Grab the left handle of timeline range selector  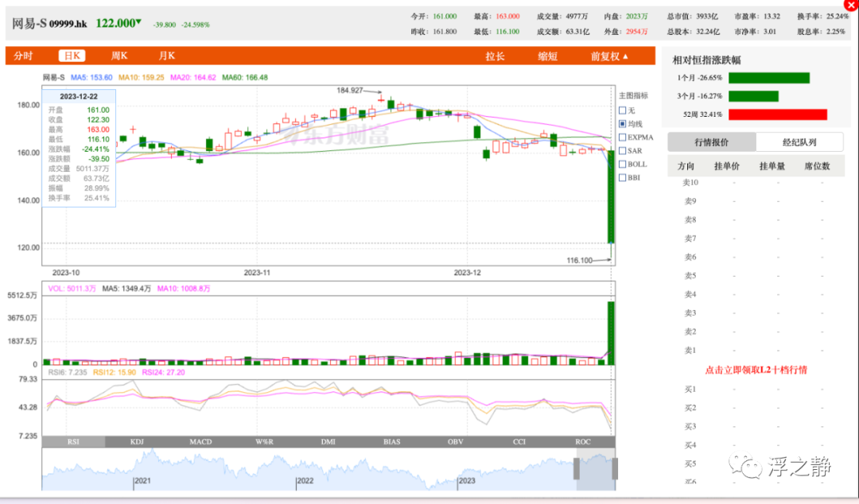[x=577, y=469]
